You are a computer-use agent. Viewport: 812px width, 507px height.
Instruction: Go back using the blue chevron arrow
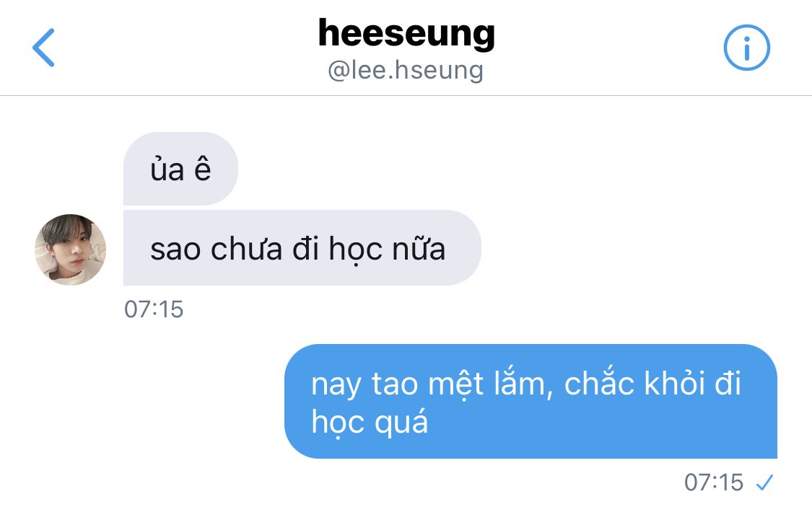click(43, 48)
